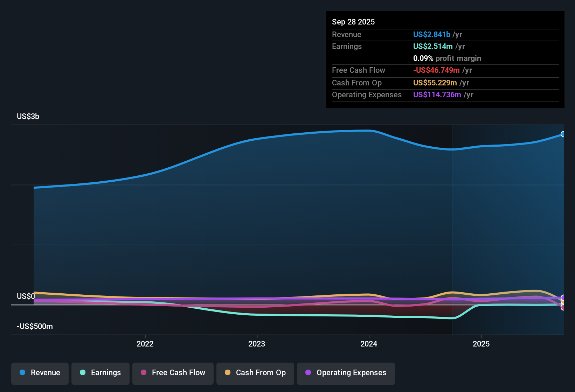Toggle the Revenue series legend button
This screenshot has height=392, width=575.
point(40,373)
